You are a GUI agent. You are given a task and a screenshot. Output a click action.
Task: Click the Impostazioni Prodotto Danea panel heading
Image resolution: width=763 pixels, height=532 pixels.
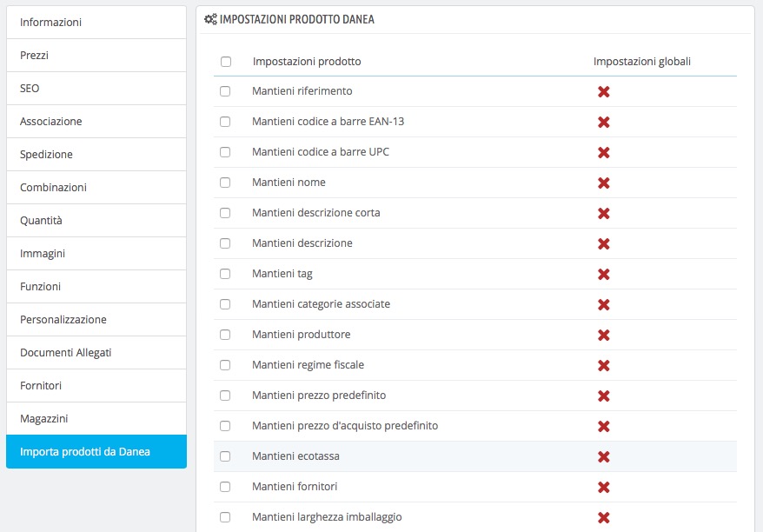[297, 19]
